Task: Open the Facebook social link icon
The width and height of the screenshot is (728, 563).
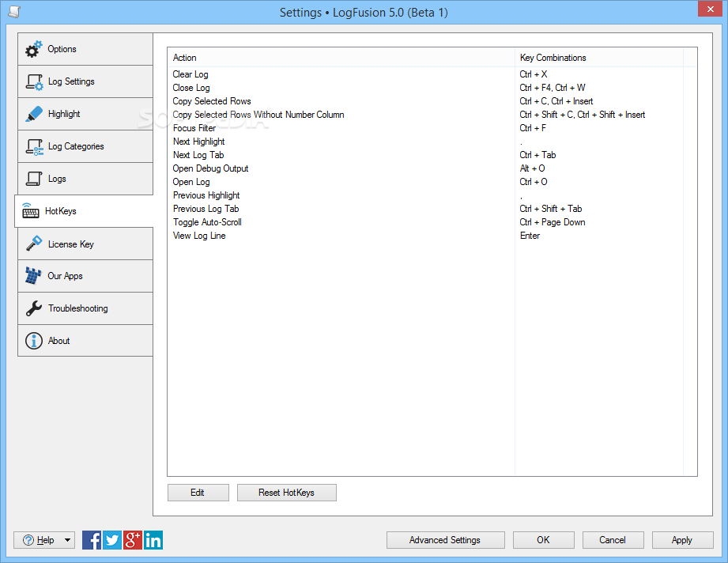Action: click(x=92, y=540)
